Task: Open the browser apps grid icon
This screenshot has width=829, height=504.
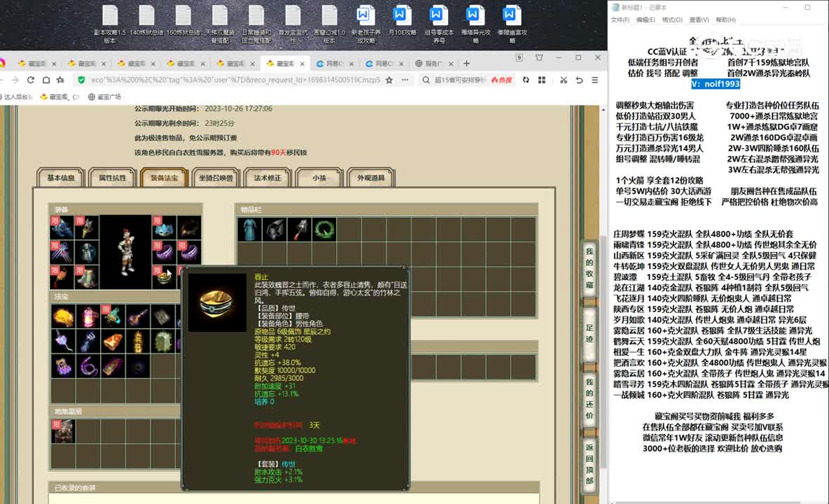Action: (x=541, y=80)
